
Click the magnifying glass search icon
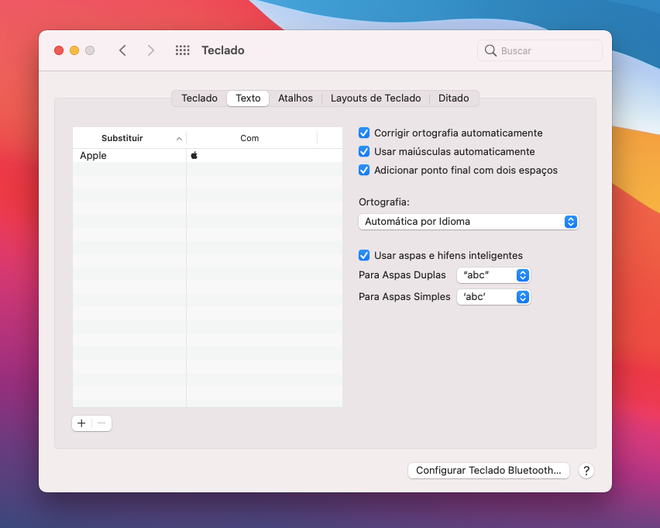click(490, 51)
